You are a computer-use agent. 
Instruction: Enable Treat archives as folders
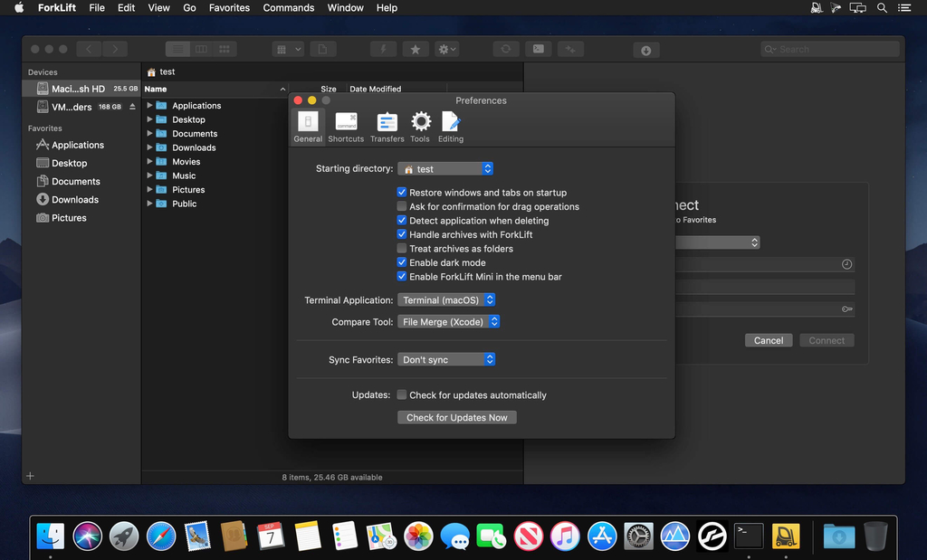pos(402,249)
